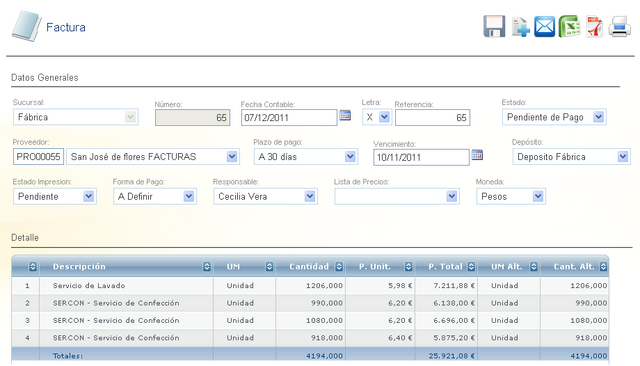Sort by the Descripción column arrows
This screenshot has width=640, height=366.
coord(207,267)
